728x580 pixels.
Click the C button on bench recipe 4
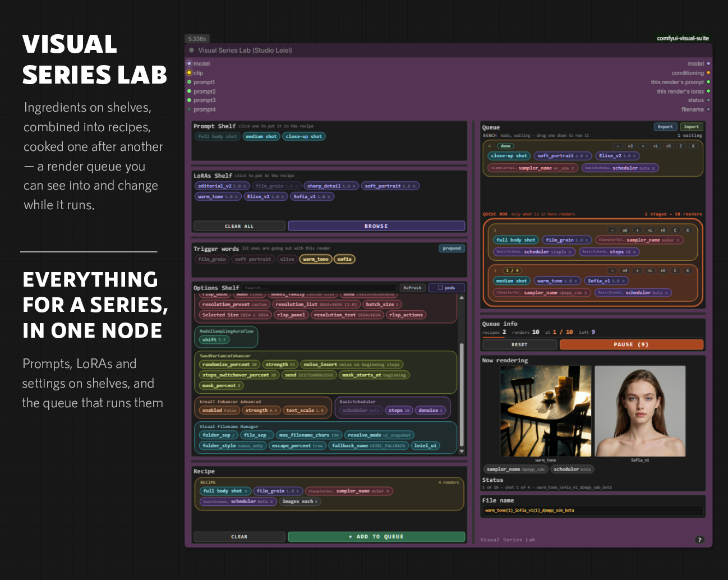(681, 146)
